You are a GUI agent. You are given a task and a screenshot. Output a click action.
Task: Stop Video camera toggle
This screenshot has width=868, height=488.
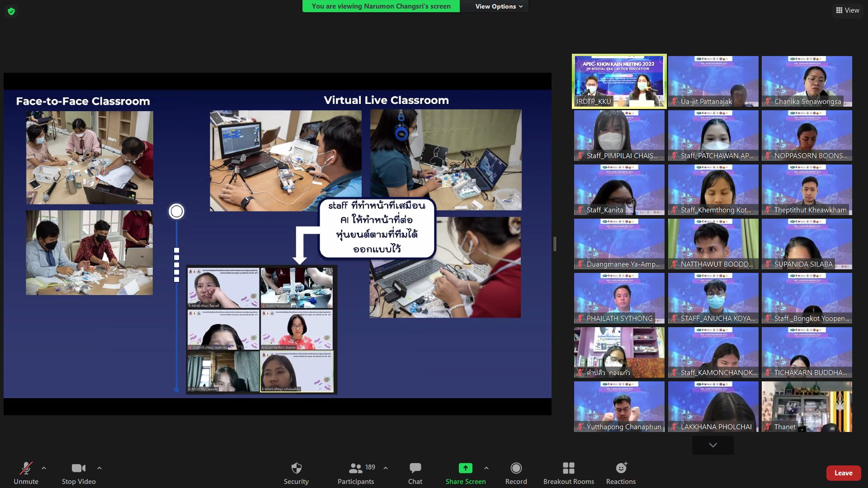pyautogui.click(x=79, y=468)
